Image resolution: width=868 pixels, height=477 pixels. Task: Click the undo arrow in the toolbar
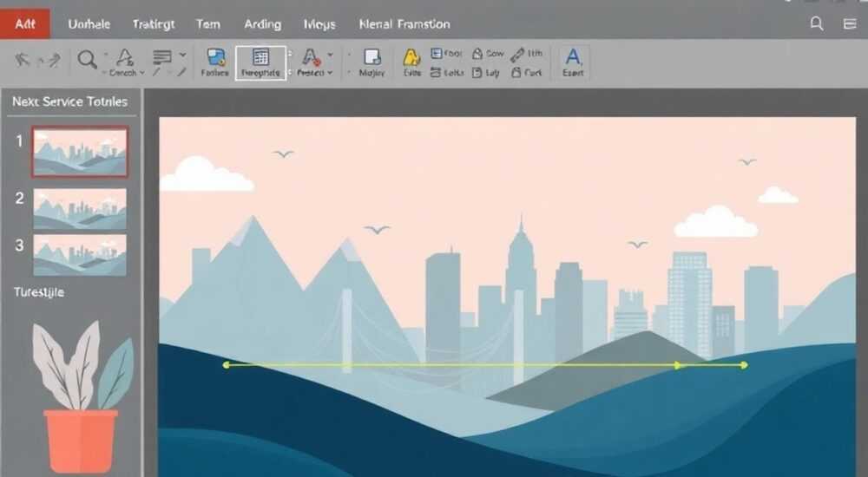click(23, 59)
